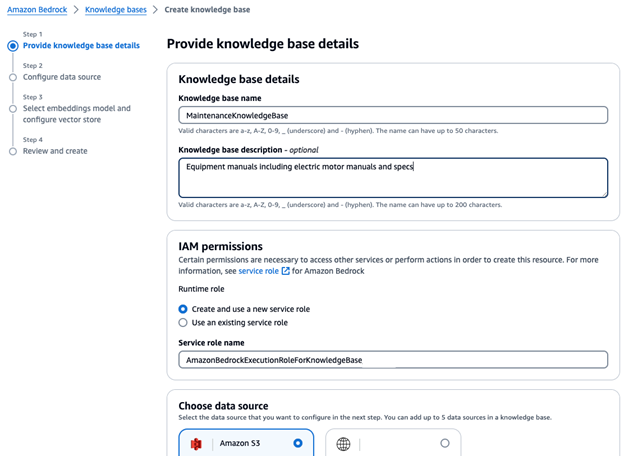Click the Step 1 filled circle indicator
The width and height of the screenshot is (624, 456).
tap(13, 46)
